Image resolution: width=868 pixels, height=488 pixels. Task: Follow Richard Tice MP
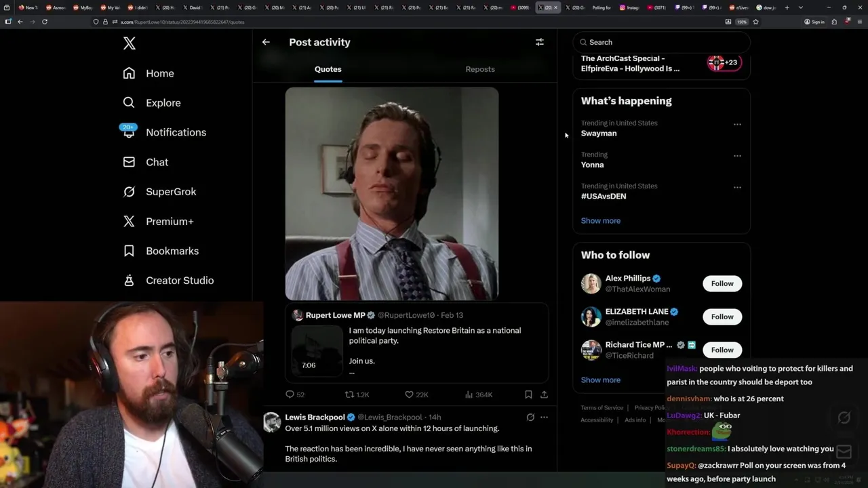coord(722,350)
